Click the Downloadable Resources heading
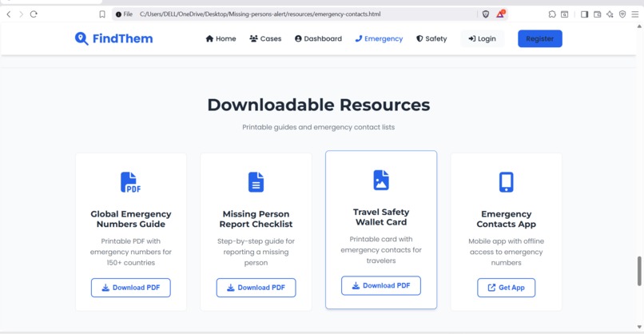 (x=318, y=105)
